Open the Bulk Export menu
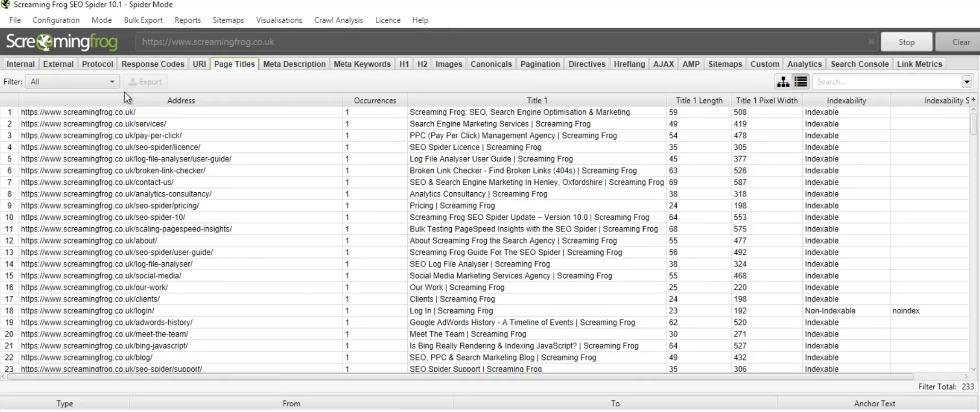The height and width of the screenshot is (412, 980). click(143, 20)
